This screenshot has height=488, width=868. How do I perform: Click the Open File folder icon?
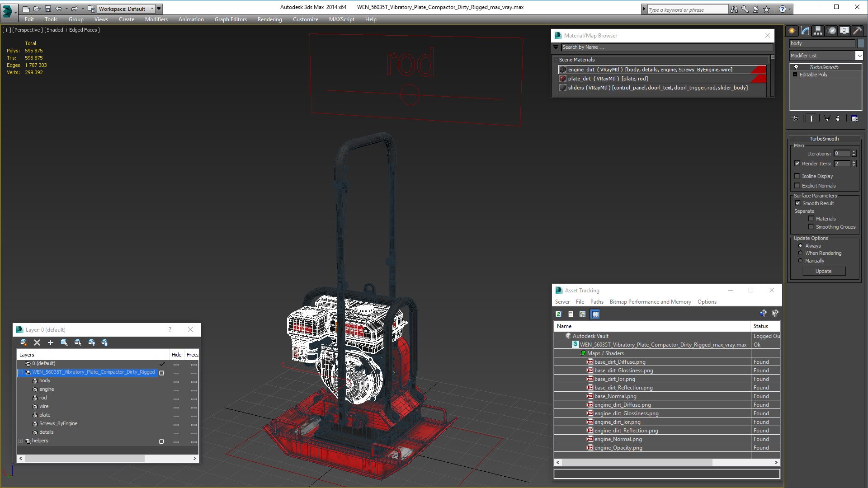tap(37, 9)
